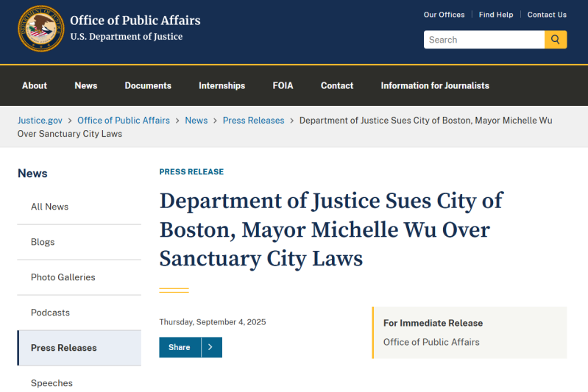This screenshot has height=392, width=588.
Task: Go to Justice.gov breadcrumb link
Action: click(x=40, y=121)
